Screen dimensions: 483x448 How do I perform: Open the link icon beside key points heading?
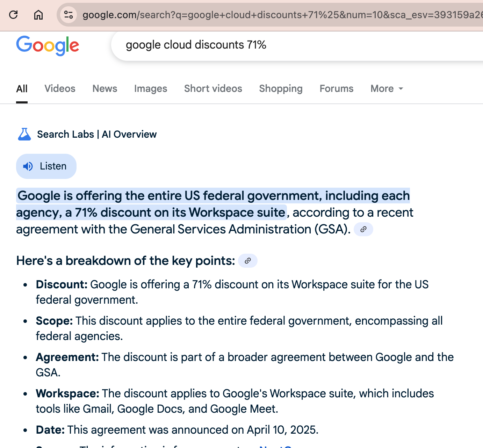point(248,261)
